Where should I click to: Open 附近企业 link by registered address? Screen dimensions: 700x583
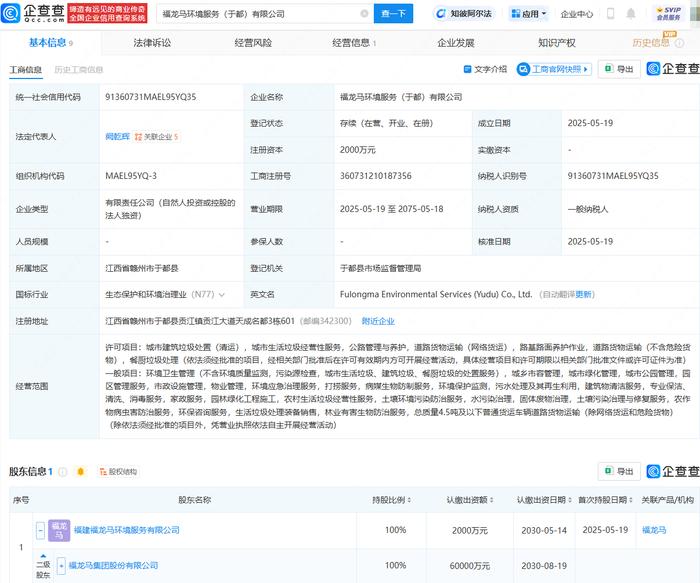[378, 321]
